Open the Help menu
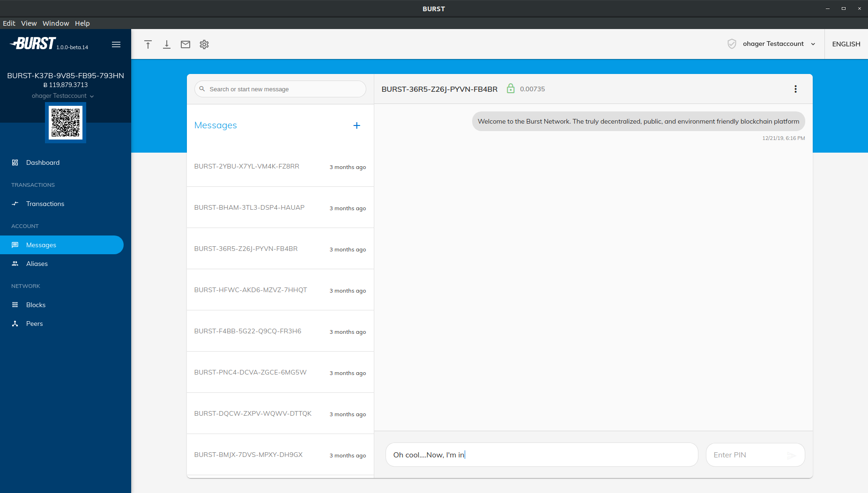The height and width of the screenshot is (493, 868). pos(82,23)
